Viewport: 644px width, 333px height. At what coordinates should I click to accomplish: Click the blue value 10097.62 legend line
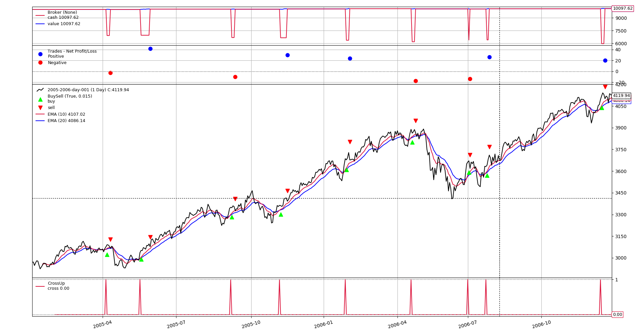(x=40, y=24)
